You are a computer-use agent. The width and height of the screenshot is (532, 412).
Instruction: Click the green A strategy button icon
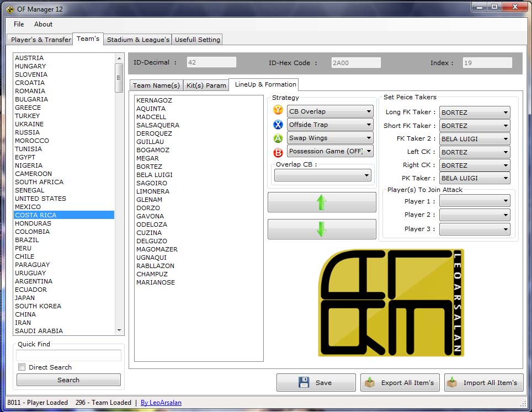[x=278, y=138]
